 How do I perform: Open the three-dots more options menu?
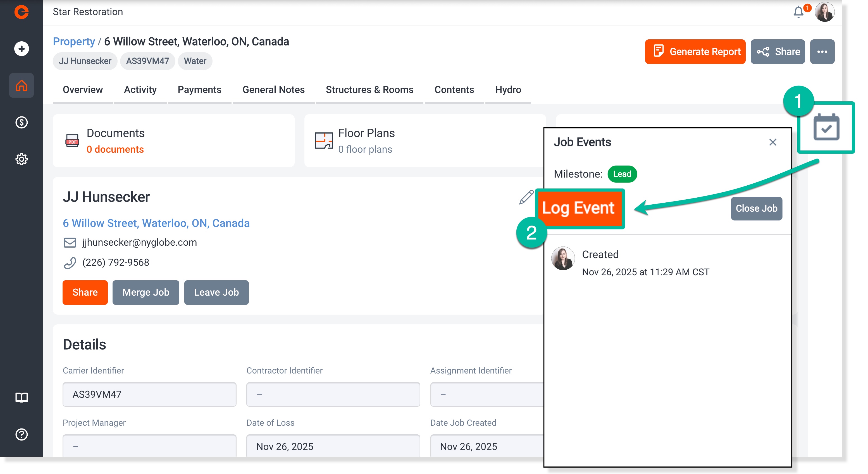822,52
